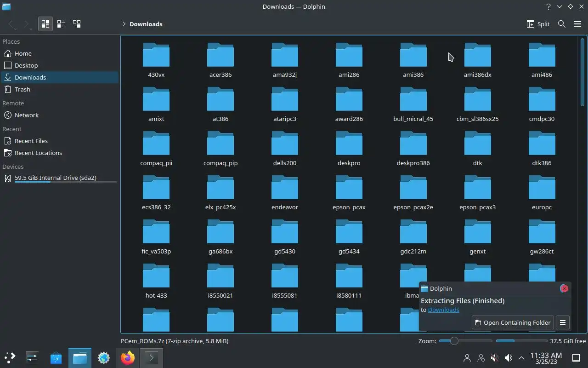Launch Firefox from taskbar
588x368 pixels.
(x=128, y=357)
